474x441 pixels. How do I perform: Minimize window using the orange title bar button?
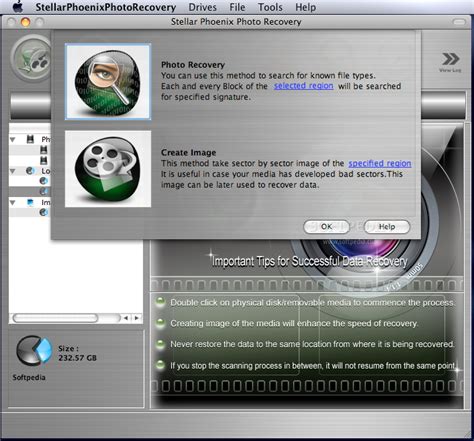coord(25,22)
